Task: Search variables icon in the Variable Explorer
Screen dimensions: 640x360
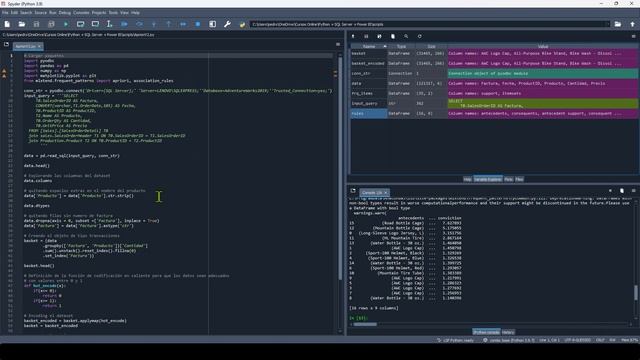Action: 406,36
